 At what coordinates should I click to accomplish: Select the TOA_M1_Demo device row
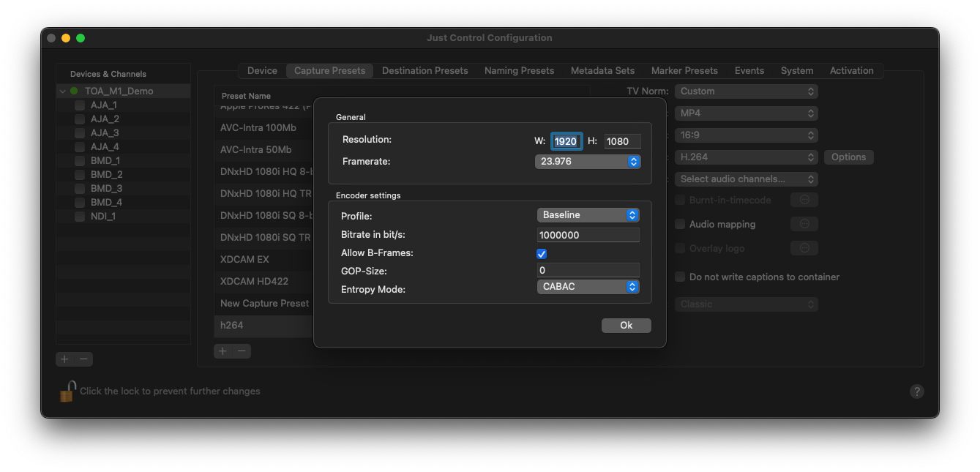[x=123, y=91]
